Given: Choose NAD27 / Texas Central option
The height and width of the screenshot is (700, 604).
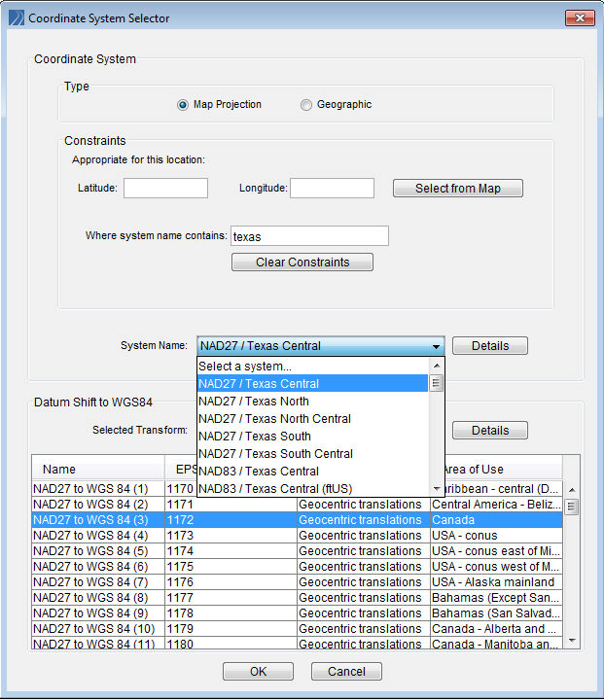Looking at the screenshot, I should (x=313, y=383).
